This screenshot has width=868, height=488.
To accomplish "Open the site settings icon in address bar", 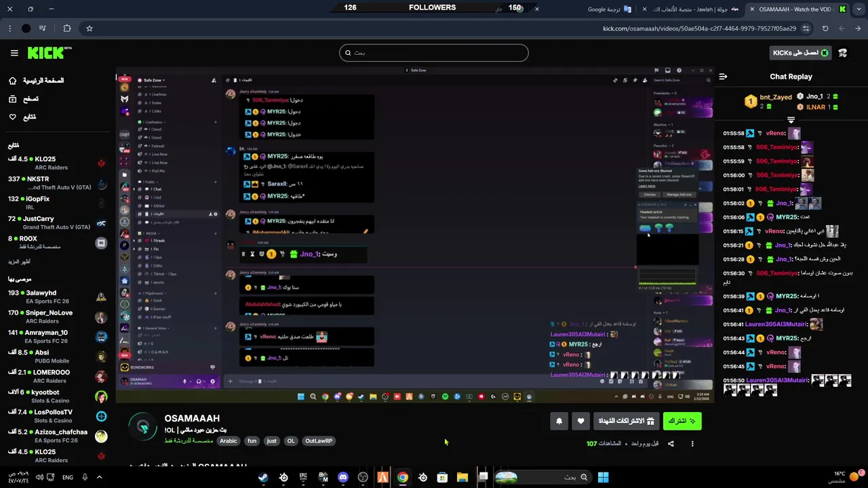I will click(x=806, y=28).
